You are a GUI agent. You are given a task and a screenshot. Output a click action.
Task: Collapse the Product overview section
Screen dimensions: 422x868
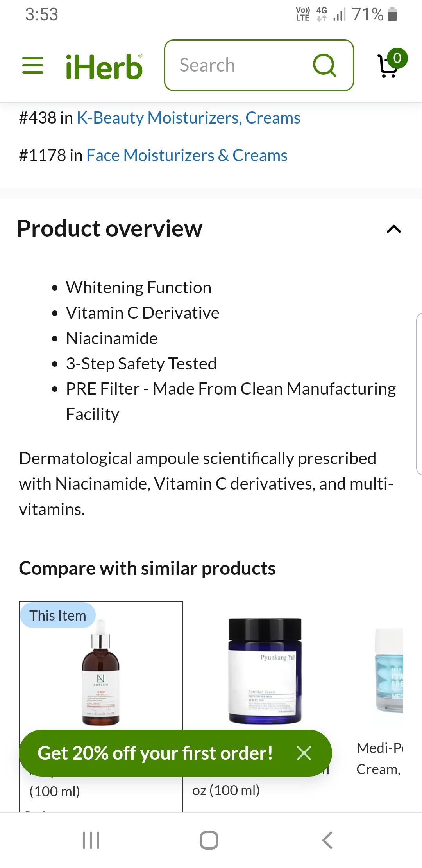[x=393, y=229]
